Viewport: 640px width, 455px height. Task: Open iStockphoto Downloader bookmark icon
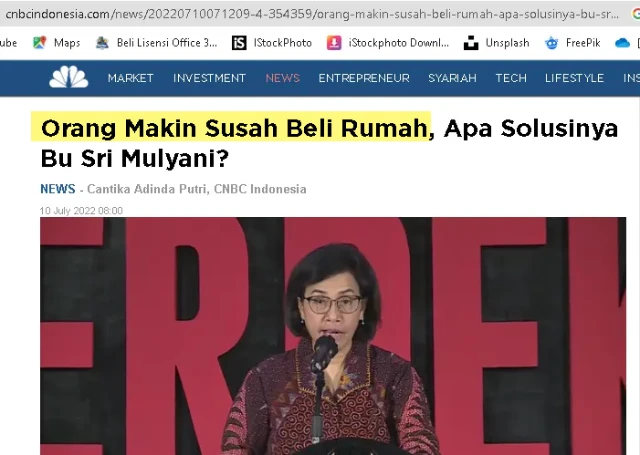(334, 42)
